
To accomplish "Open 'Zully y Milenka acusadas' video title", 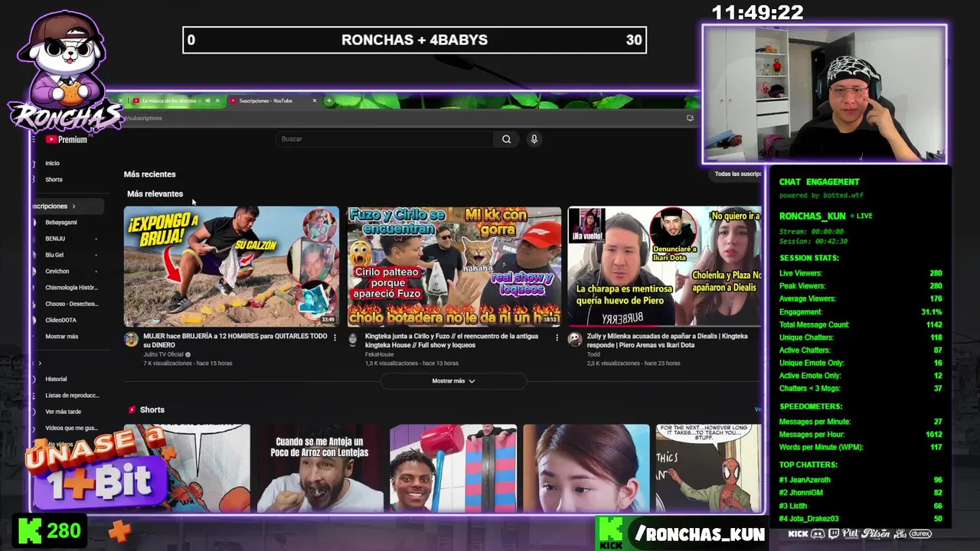I will point(667,341).
